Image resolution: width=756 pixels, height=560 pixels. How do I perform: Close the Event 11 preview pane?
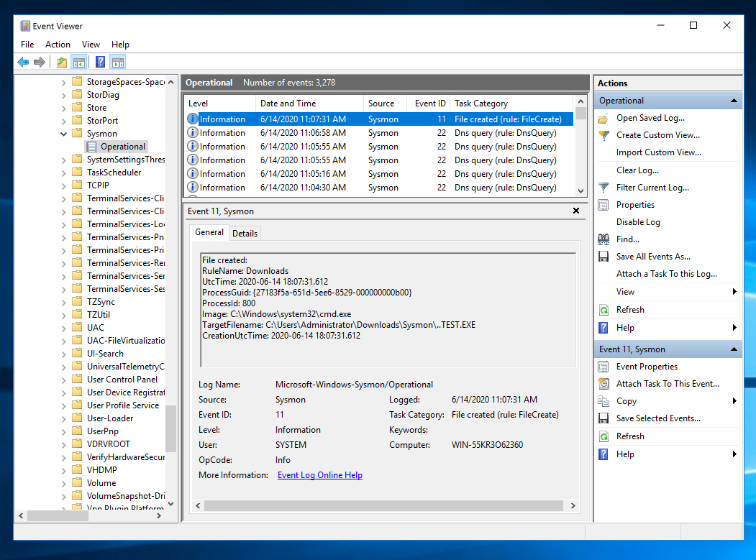coord(575,211)
